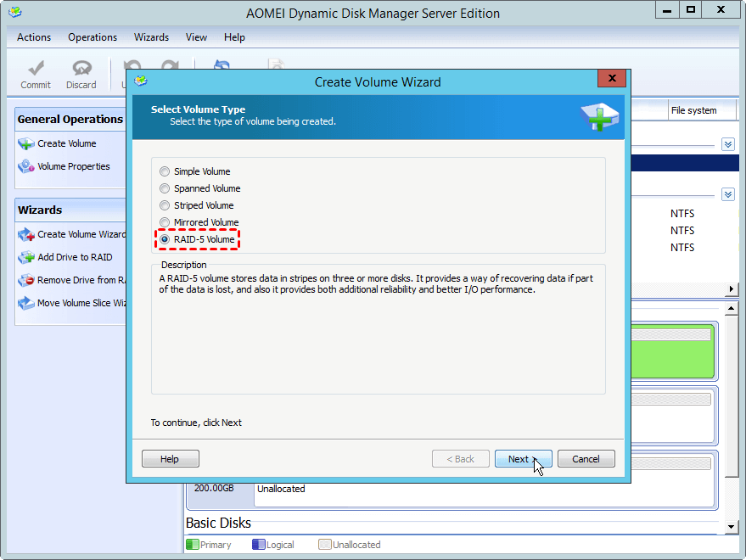Select the Mirrored Volume radio button
The height and width of the screenshot is (560, 746).
click(165, 222)
